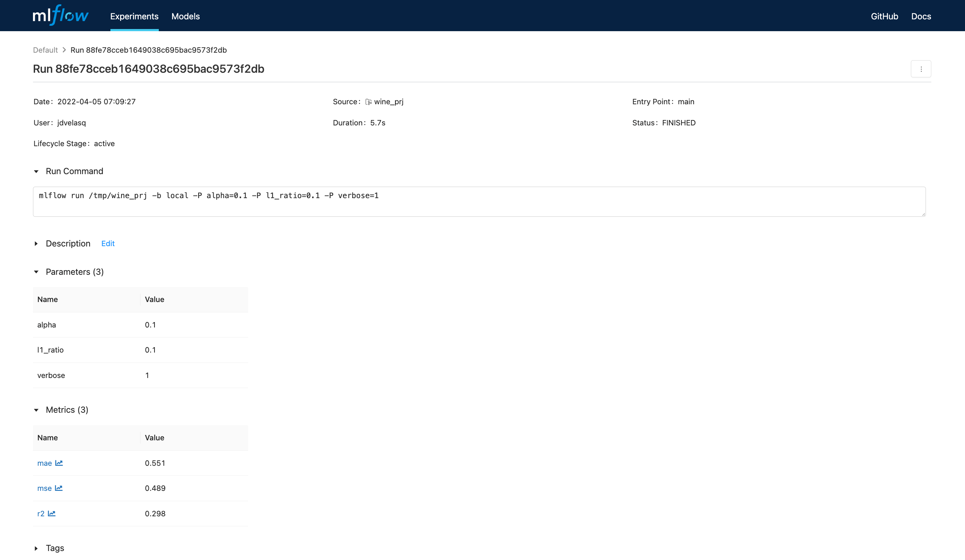The image size is (965, 560).
Task: Click the mse chart icon
Action: (59, 488)
